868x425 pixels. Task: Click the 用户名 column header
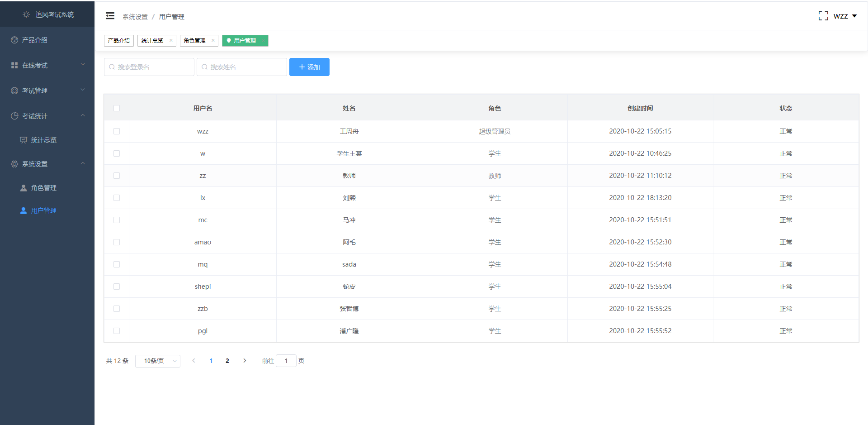[x=203, y=108]
